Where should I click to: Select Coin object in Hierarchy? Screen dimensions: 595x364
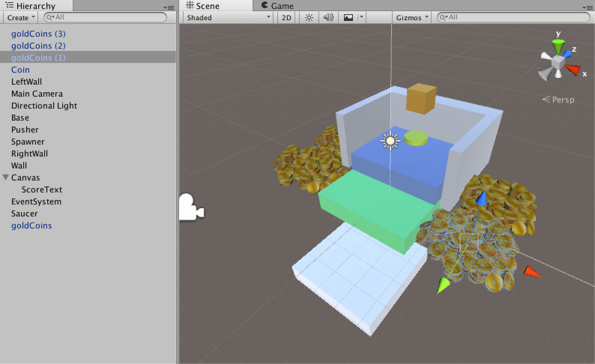(x=88, y=70)
